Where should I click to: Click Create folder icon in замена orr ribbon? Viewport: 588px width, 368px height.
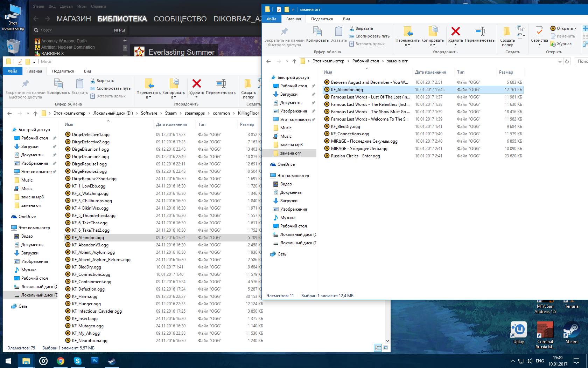[507, 31]
